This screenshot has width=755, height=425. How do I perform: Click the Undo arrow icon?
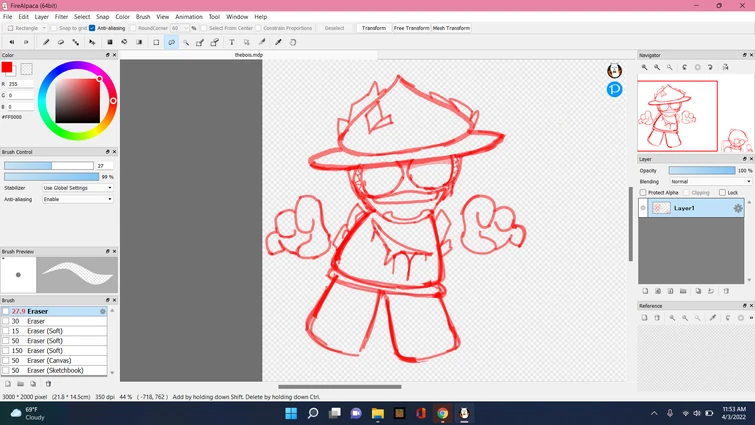point(11,42)
